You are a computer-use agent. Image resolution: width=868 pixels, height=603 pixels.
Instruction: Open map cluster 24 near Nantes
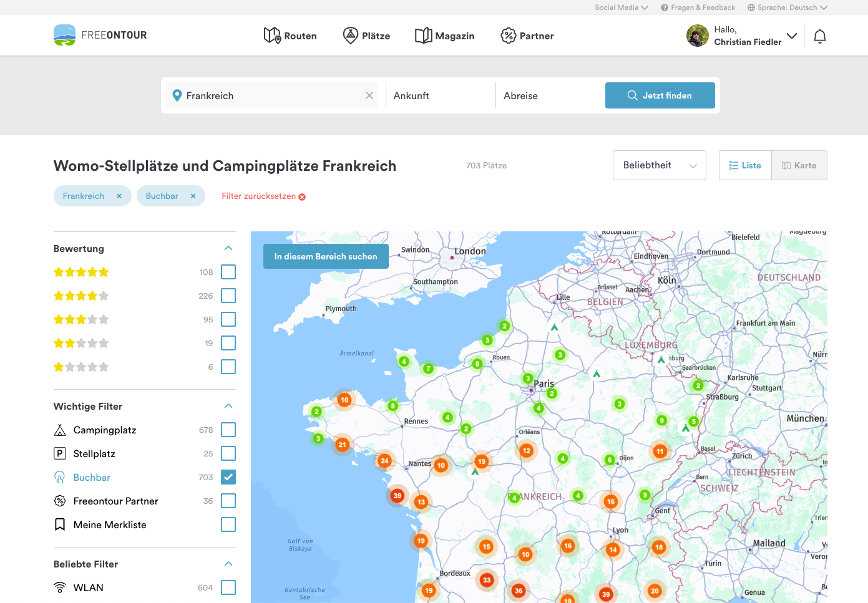pos(384,461)
